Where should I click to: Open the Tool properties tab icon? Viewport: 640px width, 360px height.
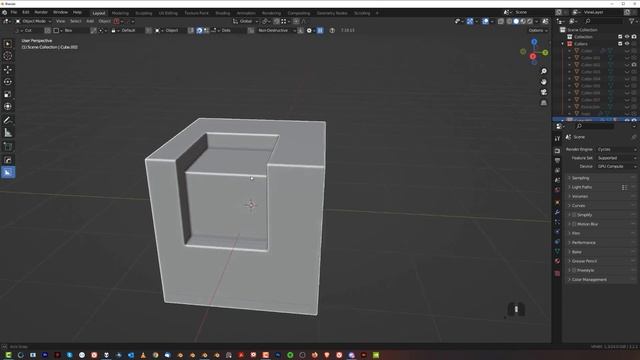point(557,139)
